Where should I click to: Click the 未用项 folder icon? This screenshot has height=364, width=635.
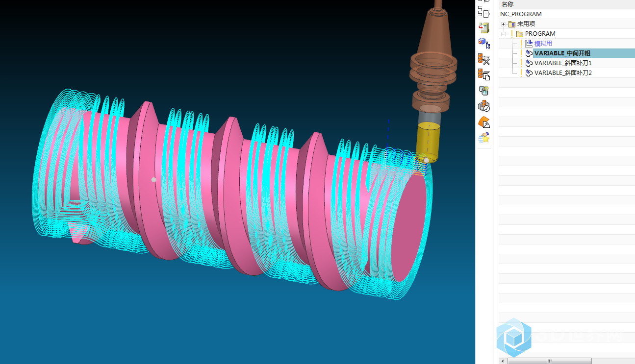(512, 24)
